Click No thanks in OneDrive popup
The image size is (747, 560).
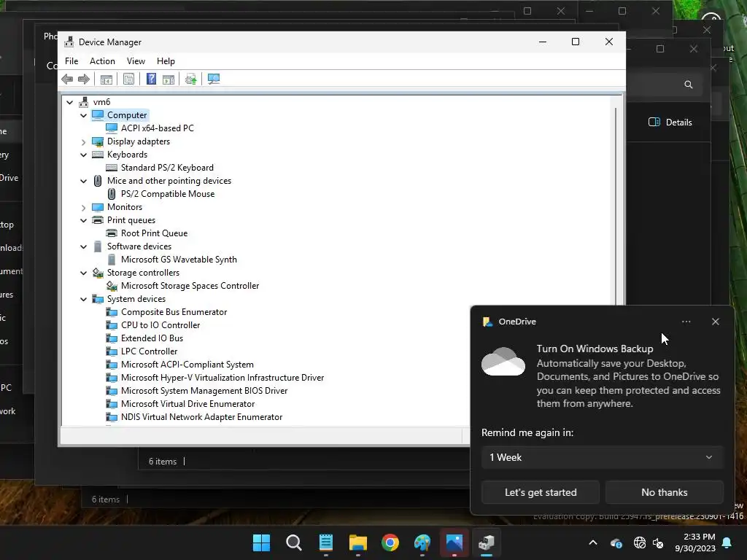pos(664,492)
